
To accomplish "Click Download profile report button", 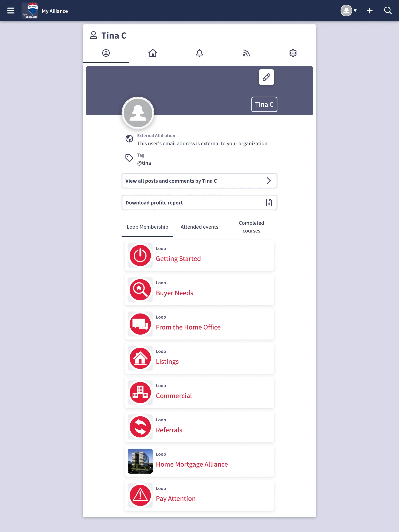I will click(x=199, y=202).
